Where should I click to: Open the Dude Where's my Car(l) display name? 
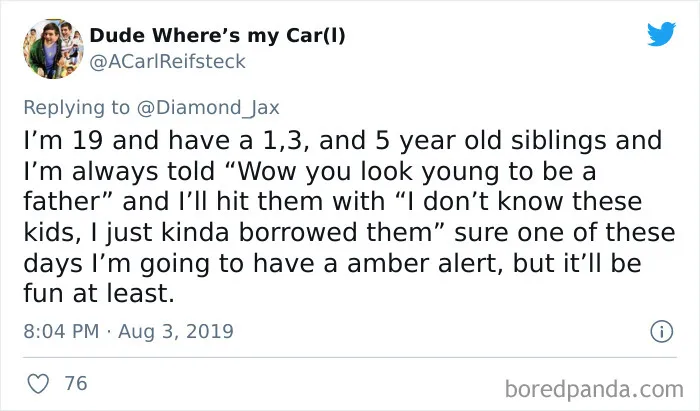point(217,36)
